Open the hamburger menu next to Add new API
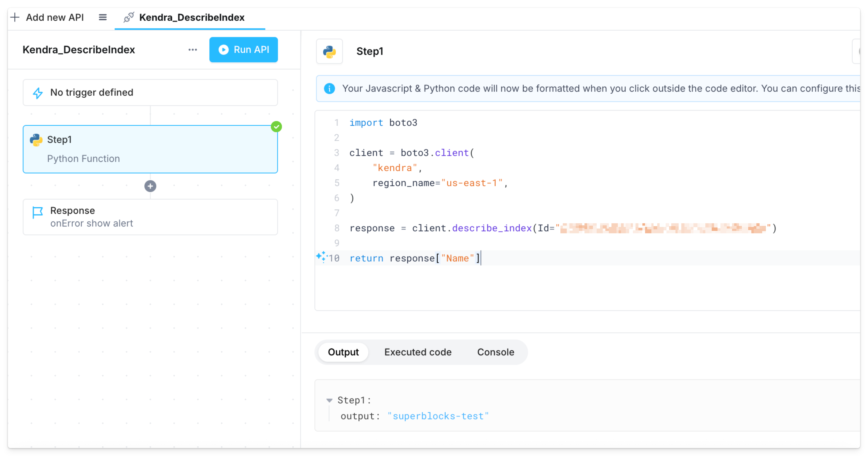Image resolution: width=868 pixels, height=456 pixels. pyautogui.click(x=102, y=17)
